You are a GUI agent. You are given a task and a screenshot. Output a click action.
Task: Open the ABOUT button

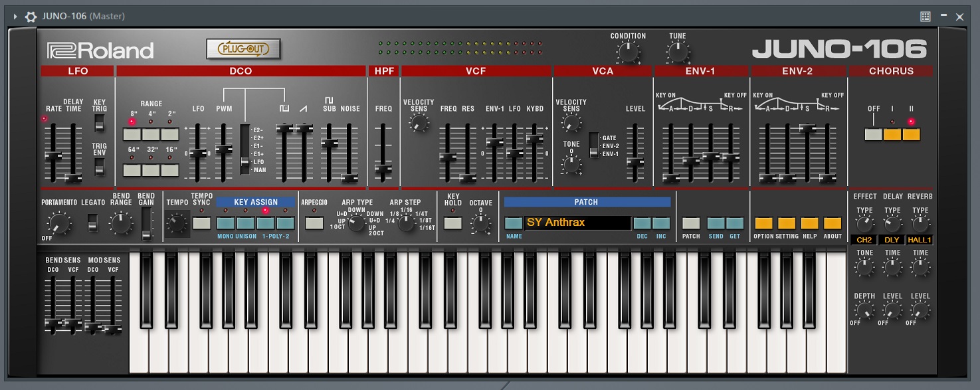click(833, 223)
